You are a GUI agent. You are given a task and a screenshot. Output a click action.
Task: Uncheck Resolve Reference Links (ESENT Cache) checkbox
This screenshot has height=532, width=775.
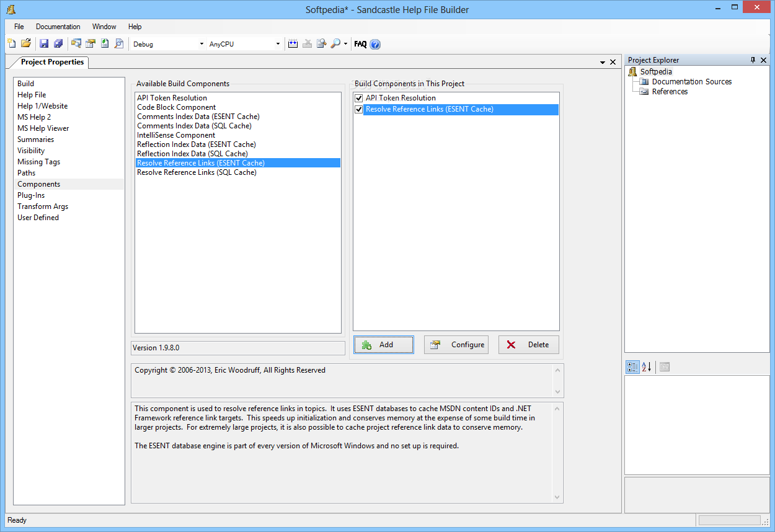(358, 109)
